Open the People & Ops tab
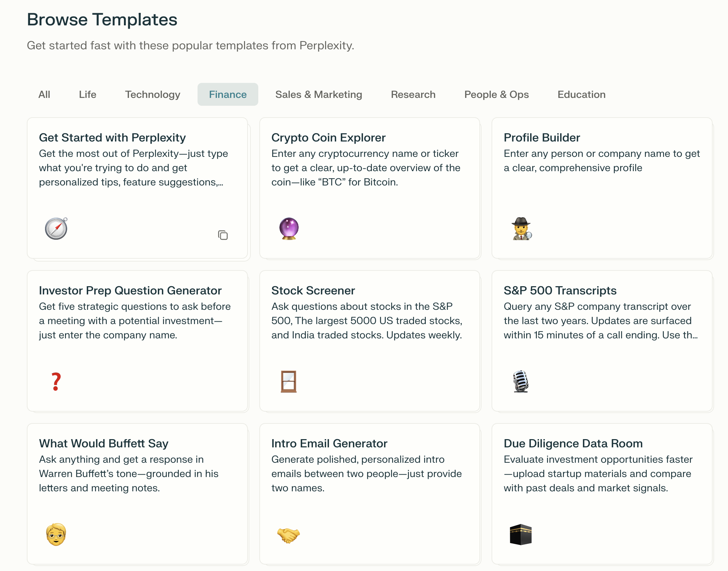728x571 pixels. 497,94
